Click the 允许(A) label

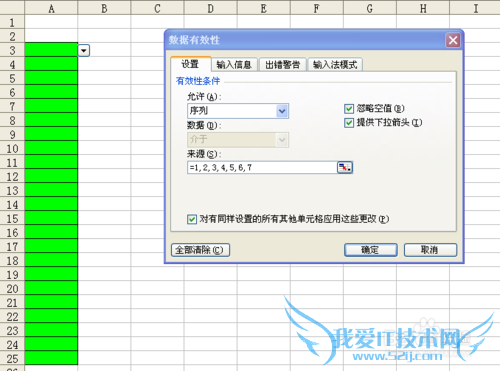pos(204,97)
